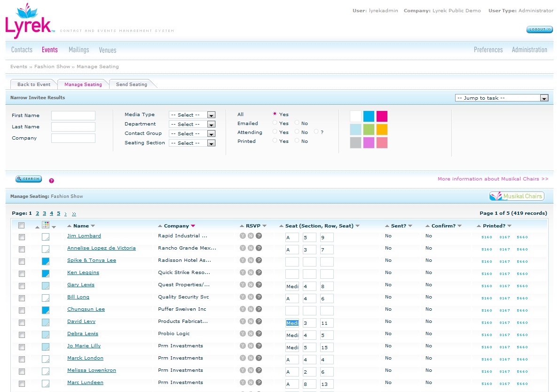Sort Company column ascending with up arrow
The image size is (559, 392).
(x=160, y=226)
